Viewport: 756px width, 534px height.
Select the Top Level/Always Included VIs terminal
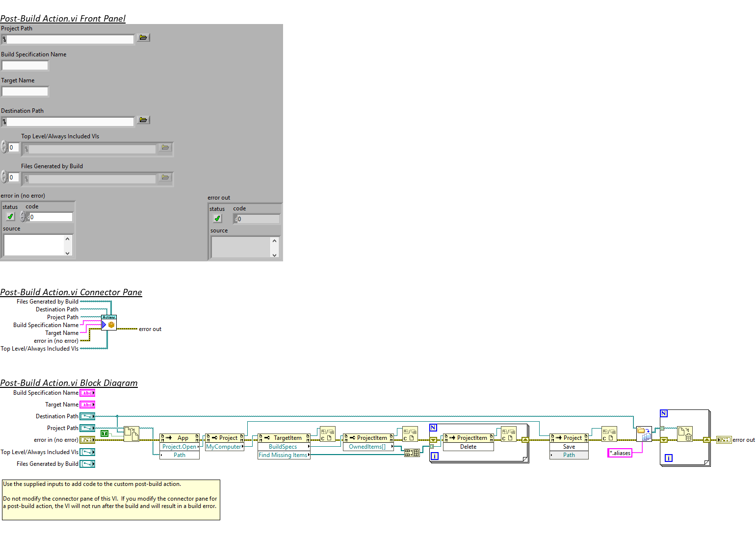[x=87, y=452]
